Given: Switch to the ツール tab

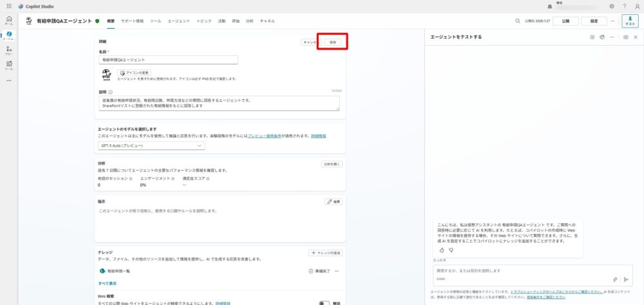Looking at the screenshot, I should click(x=155, y=21).
